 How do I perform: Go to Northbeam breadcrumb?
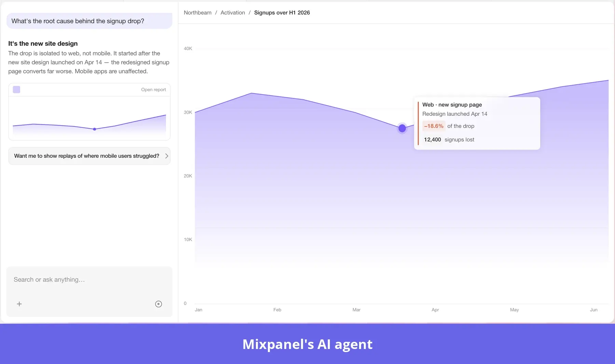tap(197, 13)
